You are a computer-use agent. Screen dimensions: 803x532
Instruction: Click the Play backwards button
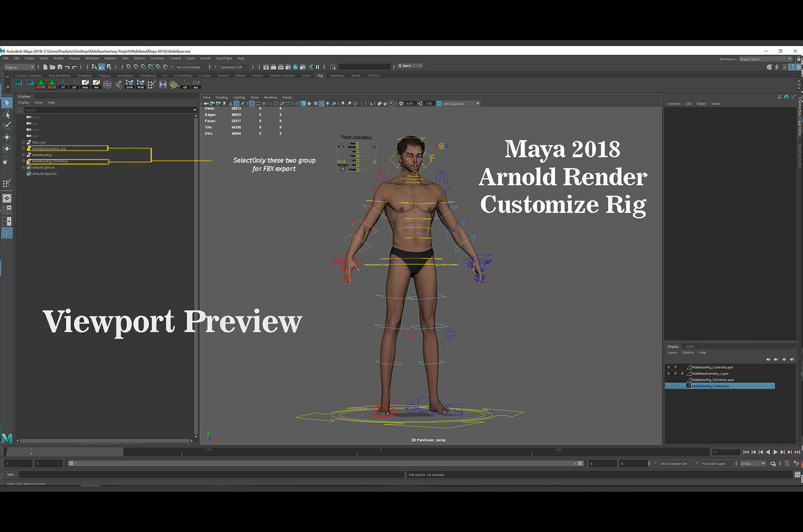(x=768, y=452)
